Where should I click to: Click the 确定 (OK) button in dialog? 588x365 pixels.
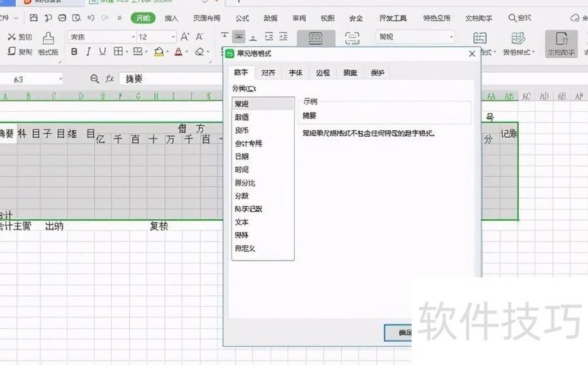[401, 333]
